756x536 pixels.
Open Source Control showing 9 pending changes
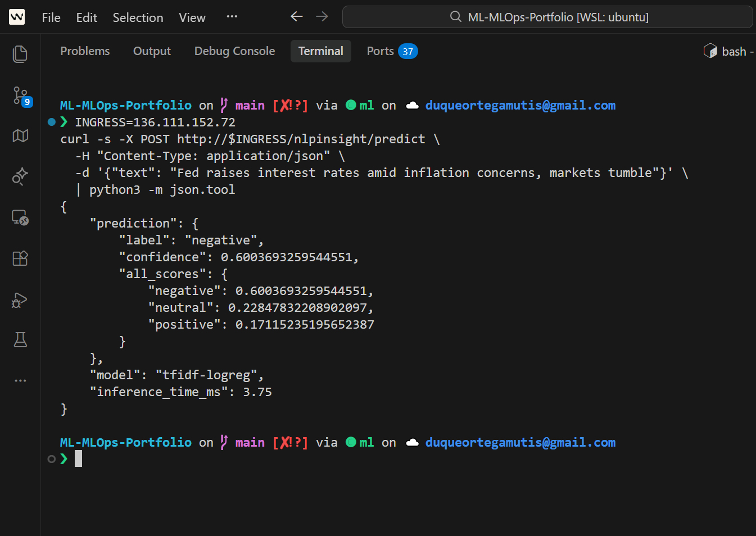20,96
